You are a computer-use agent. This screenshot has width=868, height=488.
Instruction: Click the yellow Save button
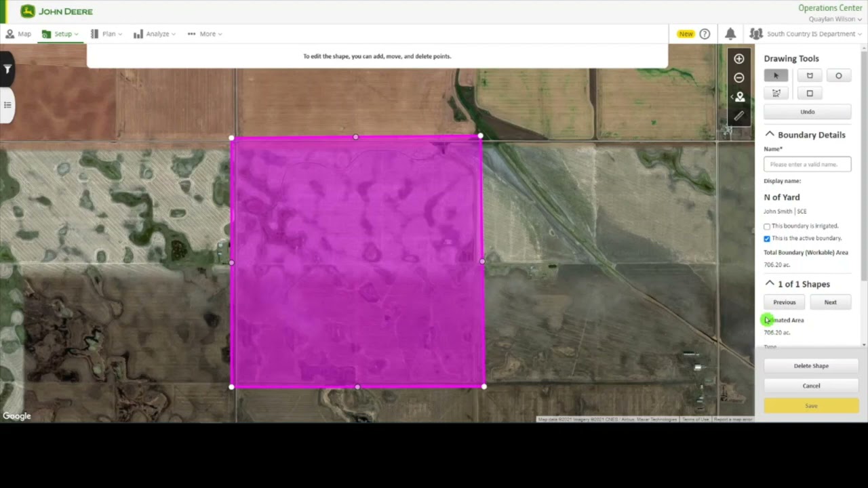[812, 406]
